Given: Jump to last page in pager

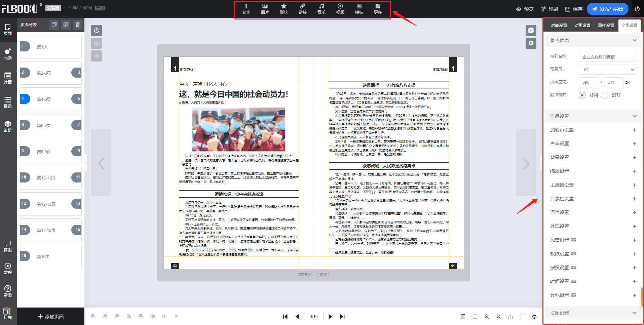Looking at the screenshot, I should pos(342,317).
